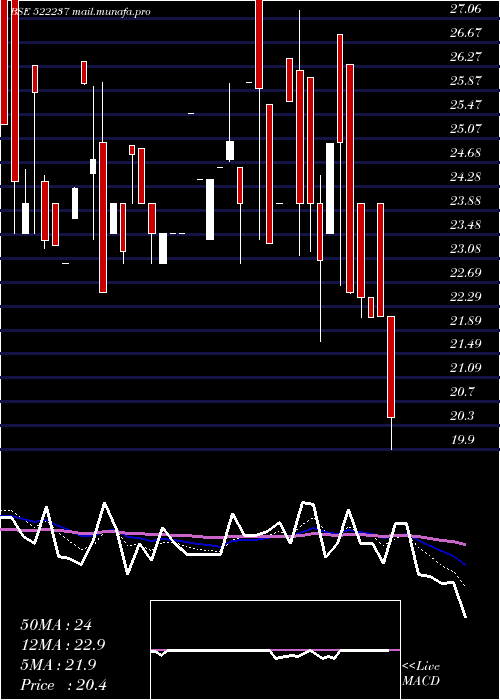Click the 12MA : 22.9 readout
This screenshot has height=700, width=500.
(x=63, y=645)
